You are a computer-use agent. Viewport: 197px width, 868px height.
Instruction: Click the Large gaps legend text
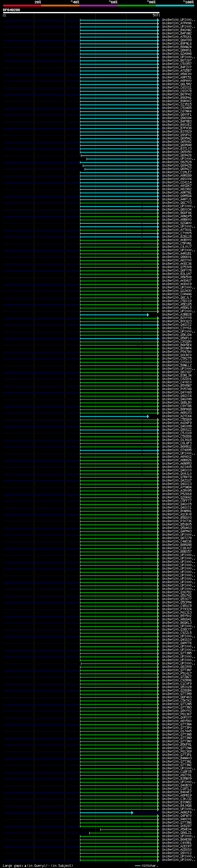pos(38,866)
